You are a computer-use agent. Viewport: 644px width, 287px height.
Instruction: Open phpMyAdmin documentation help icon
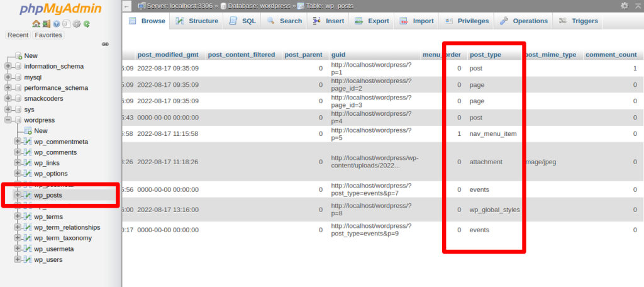(x=57, y=24)
